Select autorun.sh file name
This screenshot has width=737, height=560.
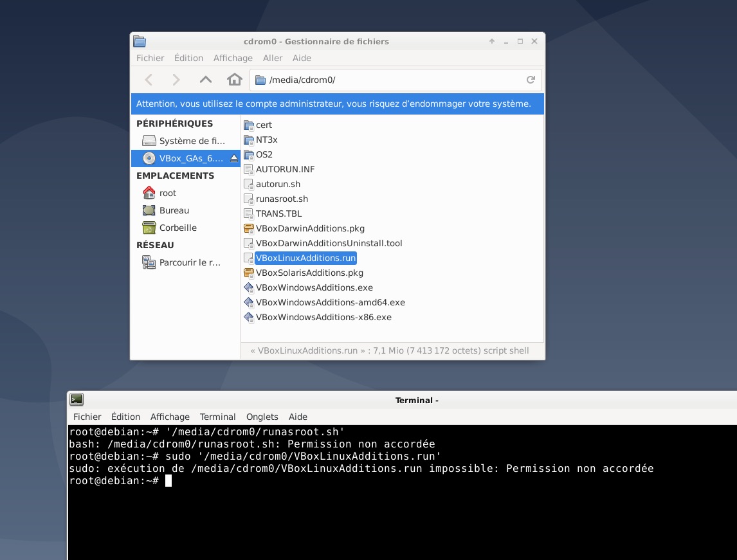(278, 184)
